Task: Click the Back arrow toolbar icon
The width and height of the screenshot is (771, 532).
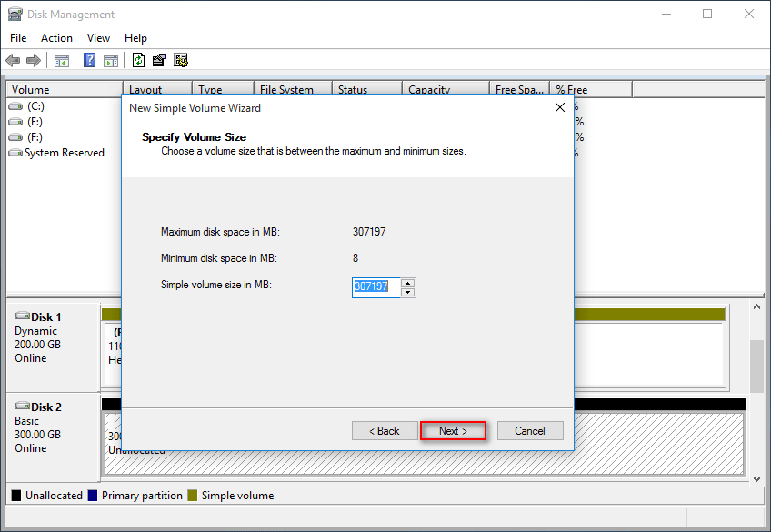Action: tap(13, 61)
